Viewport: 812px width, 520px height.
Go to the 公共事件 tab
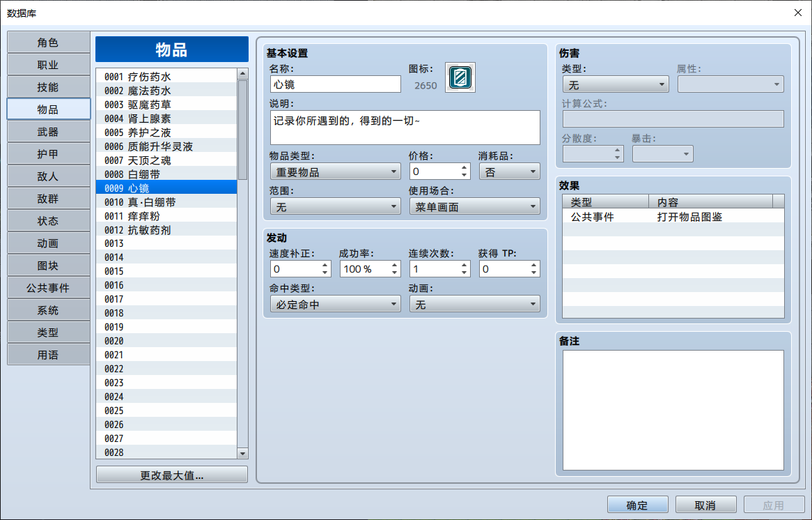[48, 288]
